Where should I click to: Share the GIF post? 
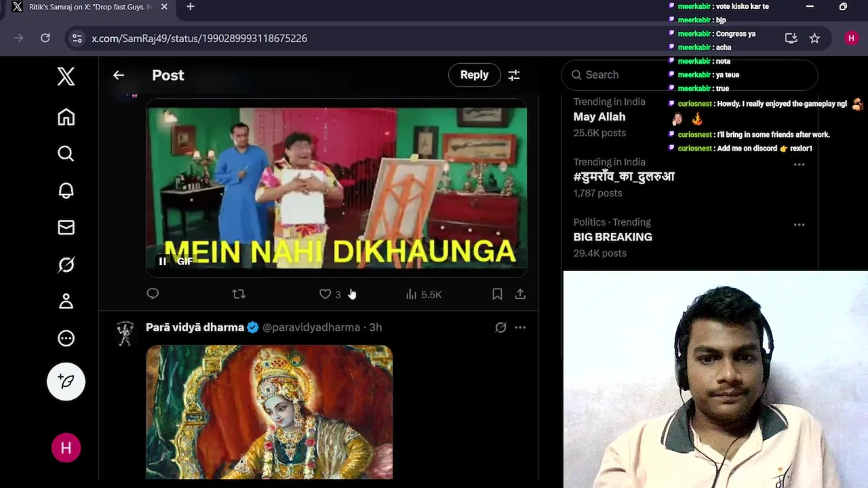pos(520,293)
